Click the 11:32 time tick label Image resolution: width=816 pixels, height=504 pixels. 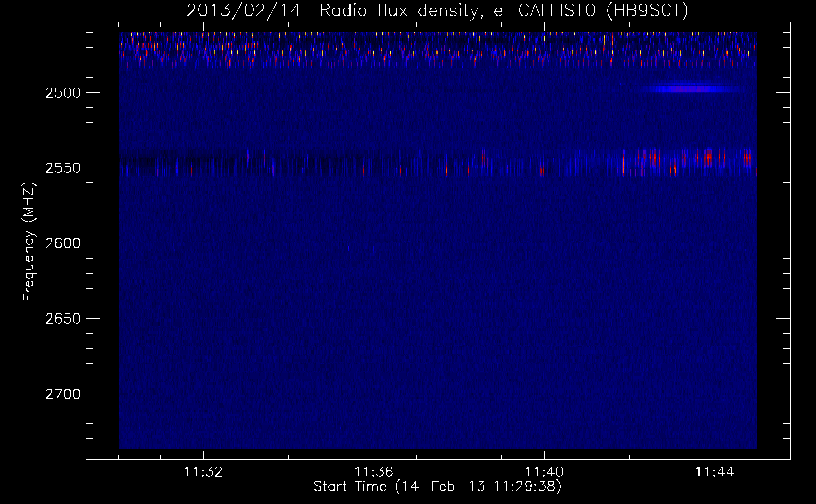(x=203, y=472)
